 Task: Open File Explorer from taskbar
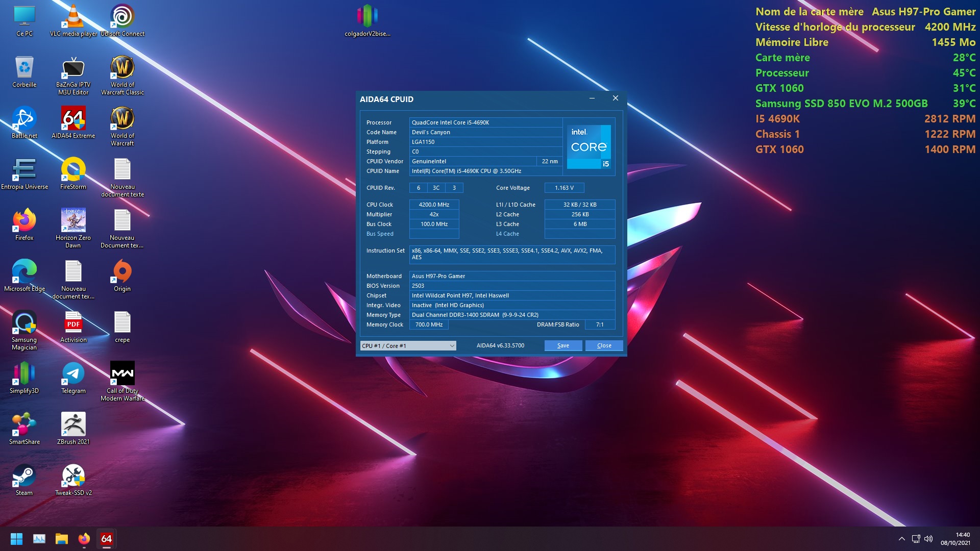point(62,539)
